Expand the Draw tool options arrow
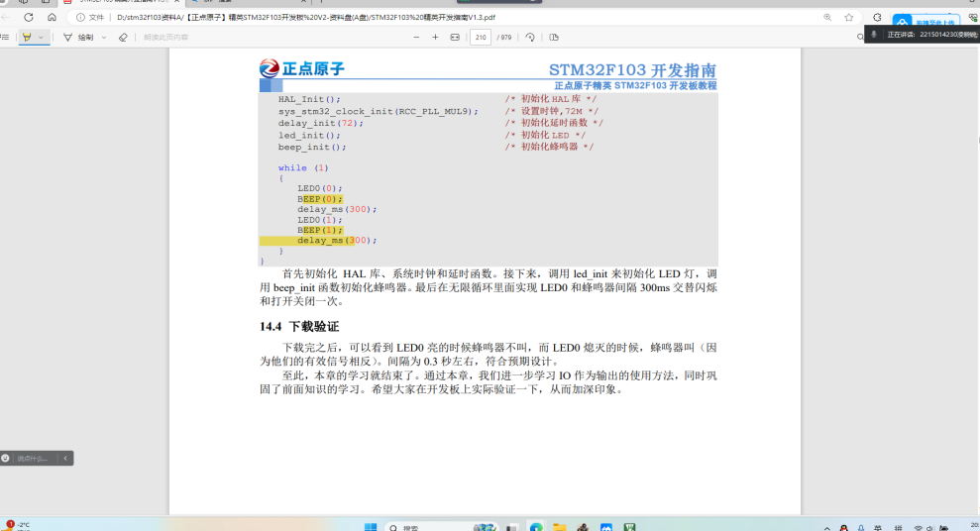The image size is (980, 531). [x=103, y=37]
